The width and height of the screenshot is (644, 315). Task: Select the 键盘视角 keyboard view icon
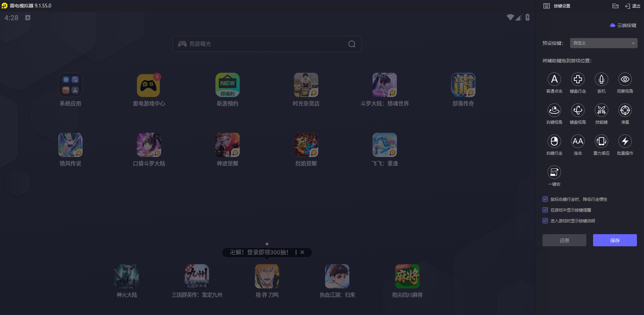pos(578,110)
